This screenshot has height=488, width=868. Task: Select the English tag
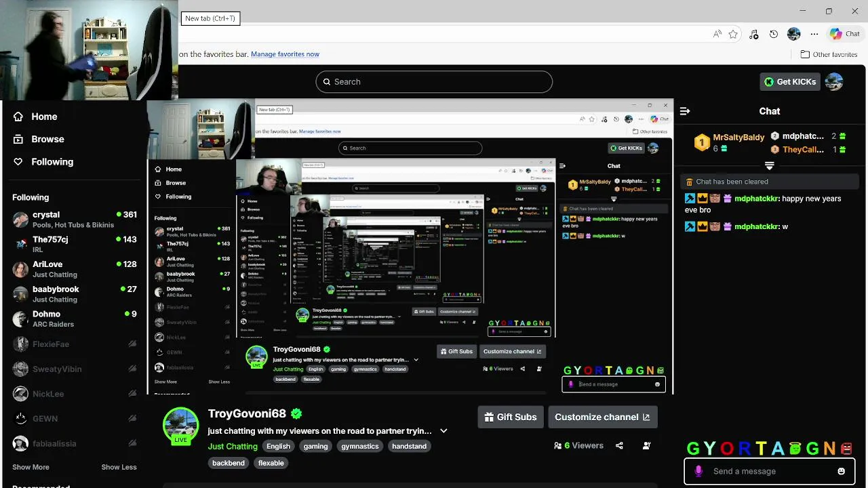278,446
